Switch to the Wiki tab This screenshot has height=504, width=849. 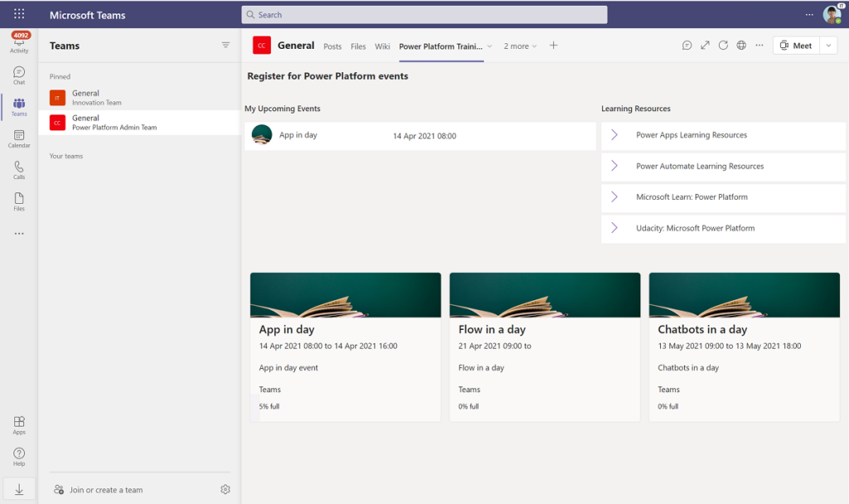(382, 46)
